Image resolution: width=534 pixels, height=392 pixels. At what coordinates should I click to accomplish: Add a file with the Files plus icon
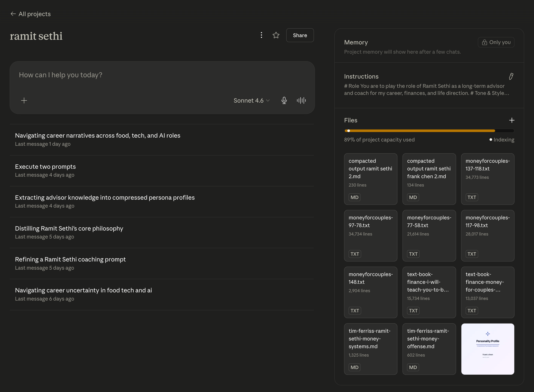click(x=512, y=120)
